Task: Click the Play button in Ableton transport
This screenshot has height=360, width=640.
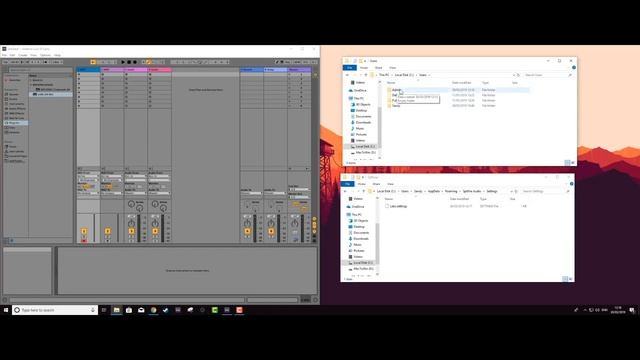Action: [123, 62]
